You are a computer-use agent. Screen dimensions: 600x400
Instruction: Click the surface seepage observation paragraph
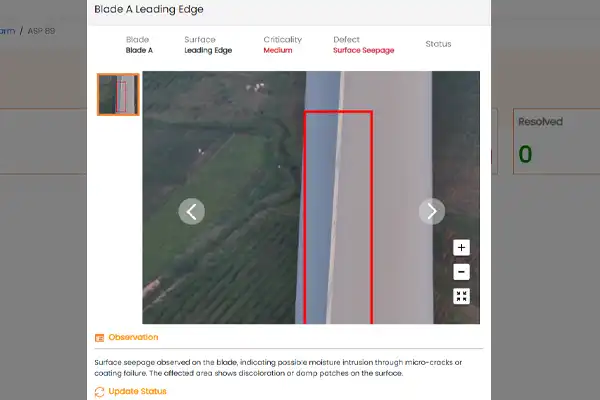point(278,367)
